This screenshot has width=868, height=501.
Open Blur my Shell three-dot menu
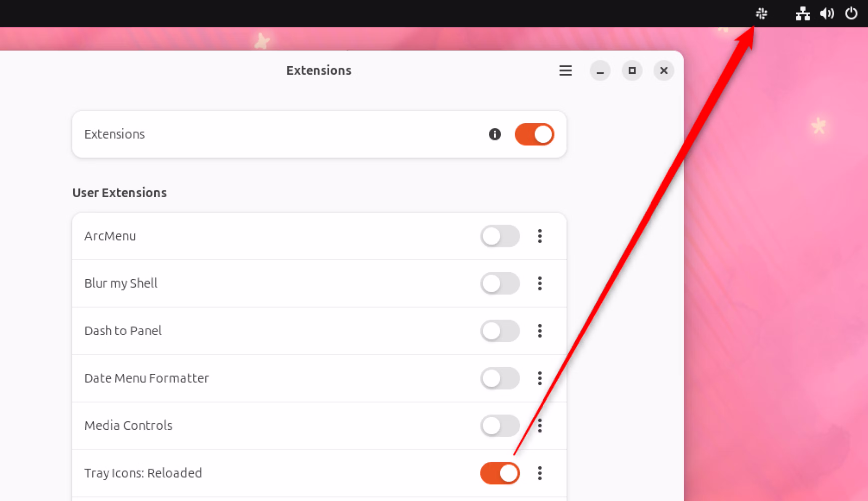coord(540,284)
